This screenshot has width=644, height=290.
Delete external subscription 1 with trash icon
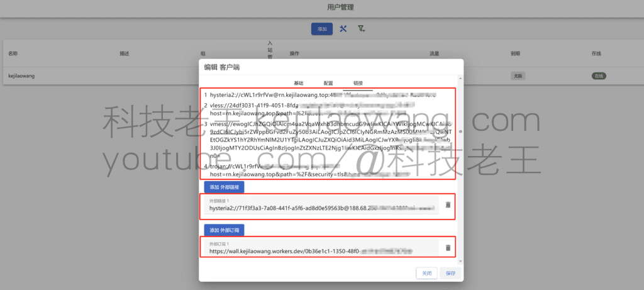(448, 248)
